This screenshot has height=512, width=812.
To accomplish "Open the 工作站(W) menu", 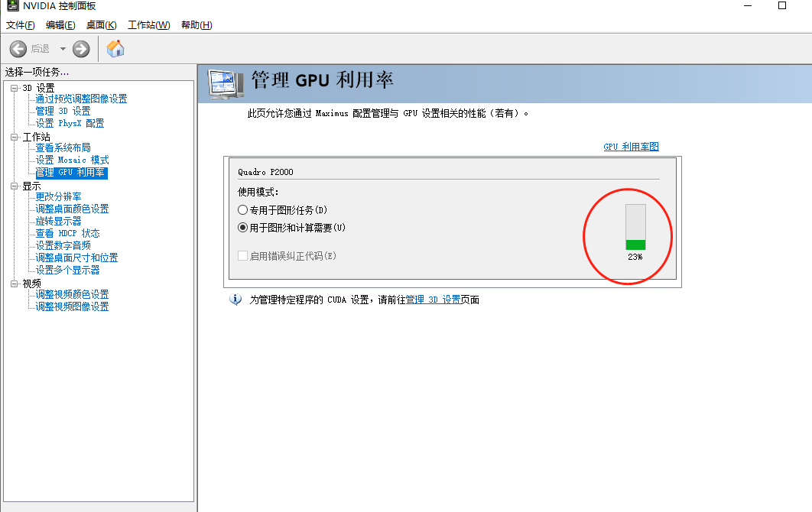I will click(x=149, y=25).
